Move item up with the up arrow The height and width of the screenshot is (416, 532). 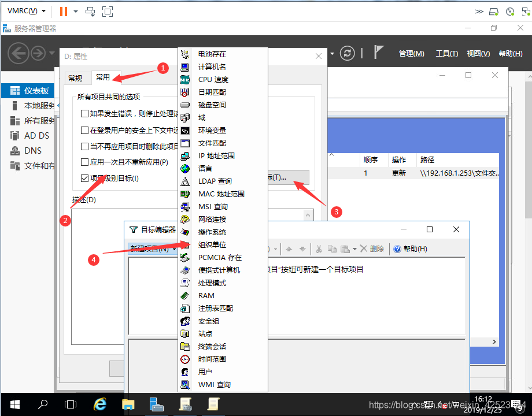(x=289, y=249)
